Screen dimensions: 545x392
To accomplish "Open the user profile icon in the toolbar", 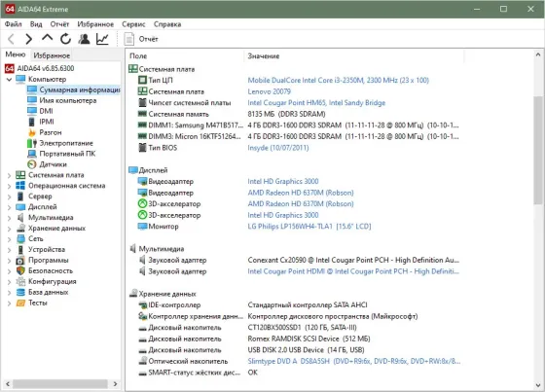I will (x=84, y=39).
